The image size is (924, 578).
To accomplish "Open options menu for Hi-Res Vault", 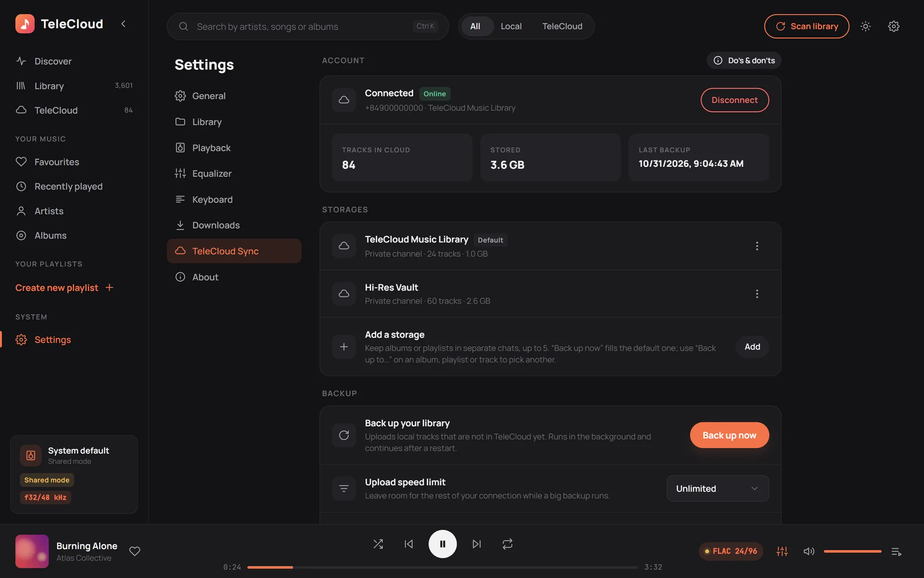I will point(757,294).
